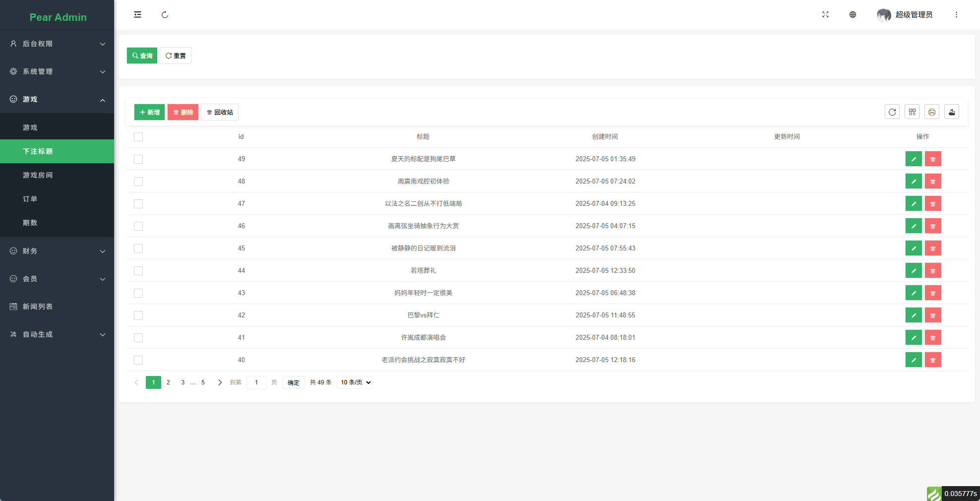Click the export table icon
This screenshot has width=980, height=501.
[x=951, y=112]
